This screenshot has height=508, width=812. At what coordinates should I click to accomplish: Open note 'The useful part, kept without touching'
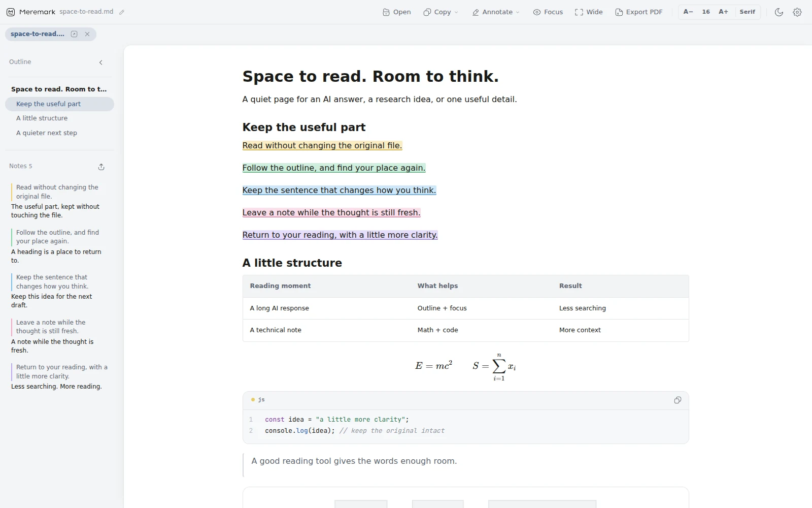click(x=55, y=211)
